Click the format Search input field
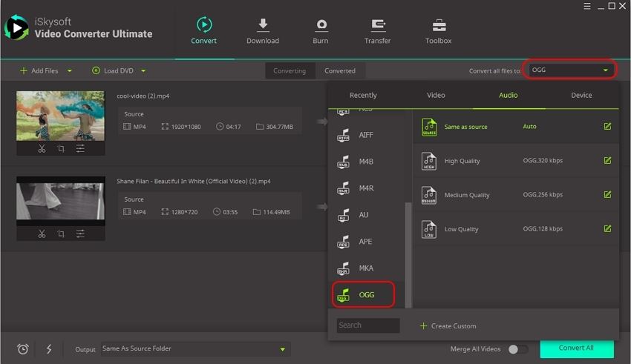 367,325
